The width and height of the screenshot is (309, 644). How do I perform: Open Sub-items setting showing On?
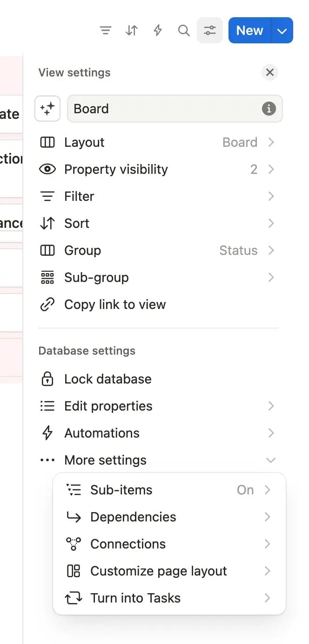click(x=169, y=490)
